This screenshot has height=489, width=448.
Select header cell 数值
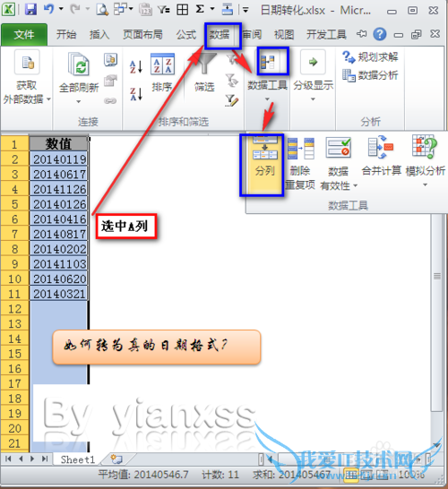(59, 144)
